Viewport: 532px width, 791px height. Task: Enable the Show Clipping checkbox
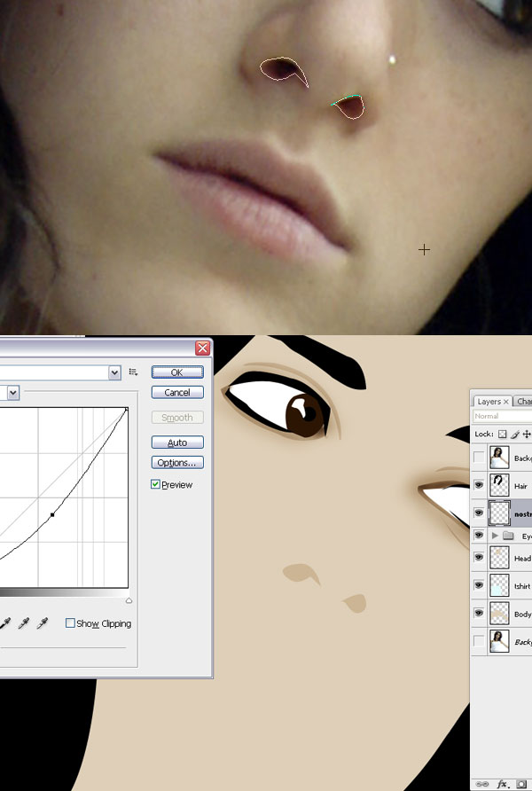tap(70, 623)
